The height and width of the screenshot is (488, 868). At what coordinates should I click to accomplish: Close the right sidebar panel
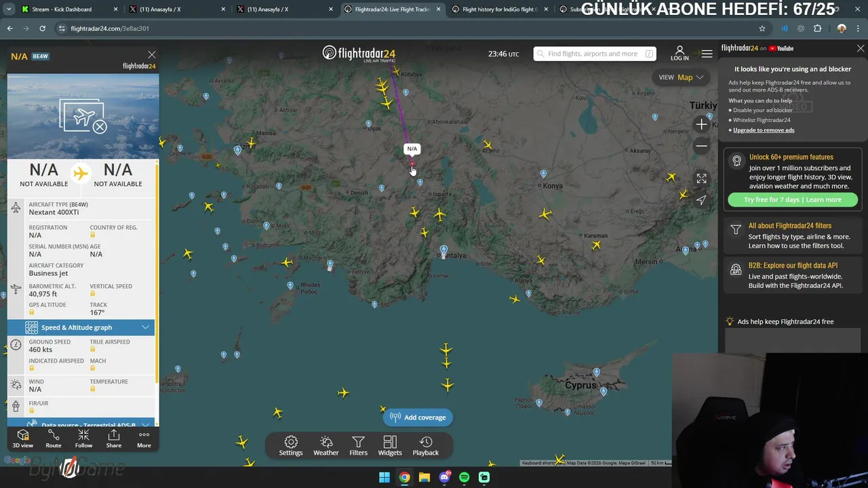click(861, 49)
